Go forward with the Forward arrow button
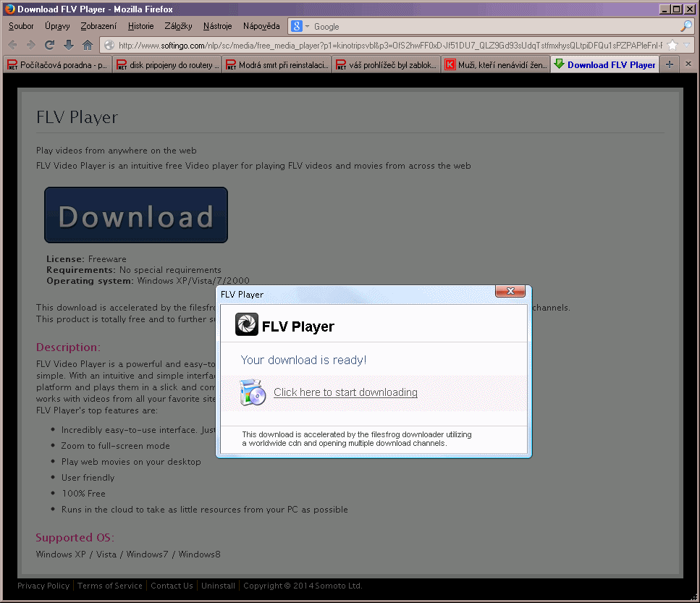Viewport: 700px width, 603px height. tap(31, 45)
